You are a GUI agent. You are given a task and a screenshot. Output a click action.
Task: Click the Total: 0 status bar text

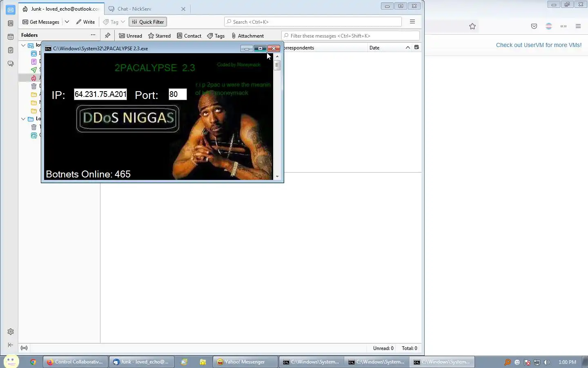[410, 348]
